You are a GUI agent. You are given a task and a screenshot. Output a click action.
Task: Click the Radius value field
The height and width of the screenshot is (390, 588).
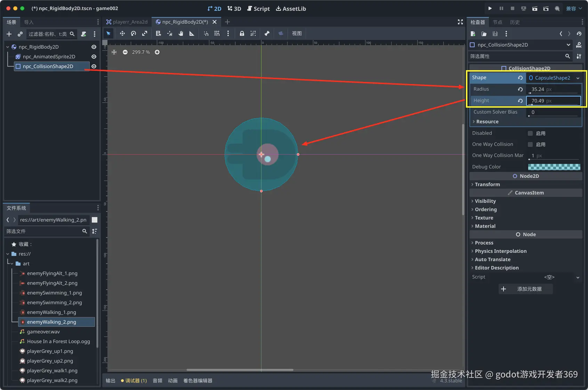tap(553, 89)
